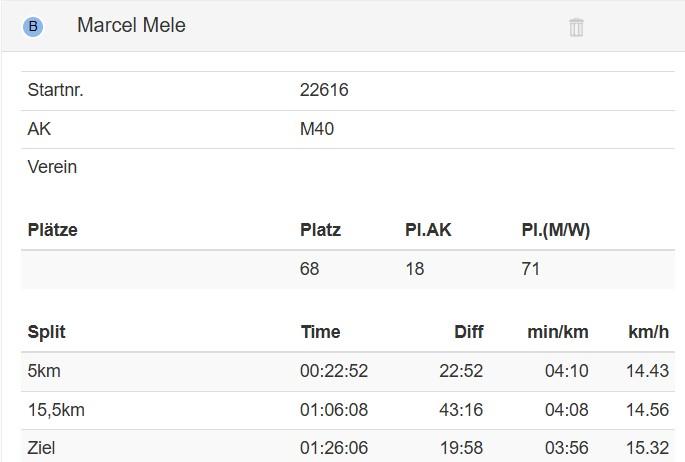Select the M40 age class value

pyautogui.click(x=317, y=129)
